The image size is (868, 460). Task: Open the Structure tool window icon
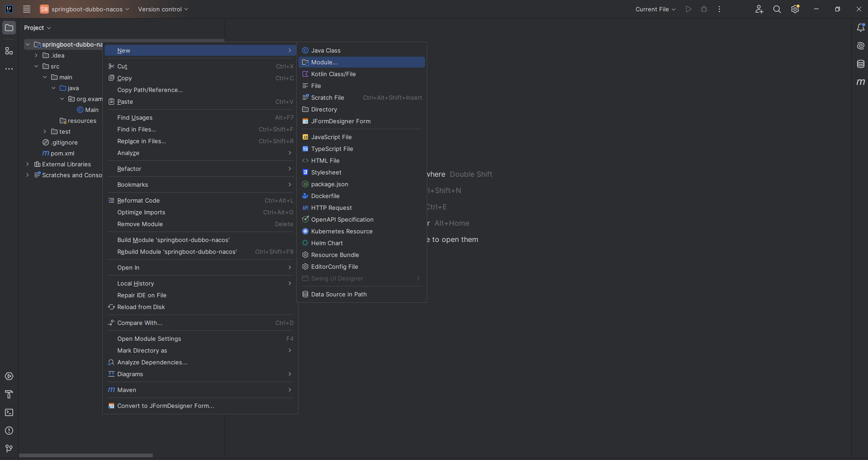(9, 51)
